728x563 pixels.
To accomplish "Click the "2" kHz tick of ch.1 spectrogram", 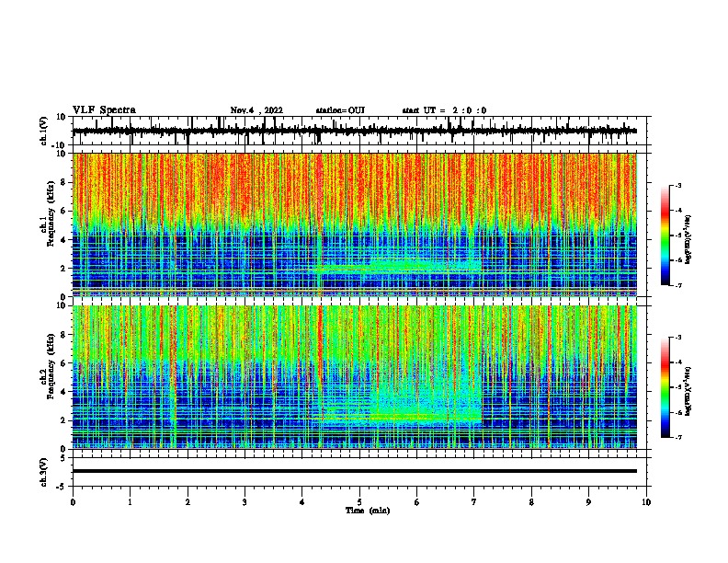I will click(63, 269).
